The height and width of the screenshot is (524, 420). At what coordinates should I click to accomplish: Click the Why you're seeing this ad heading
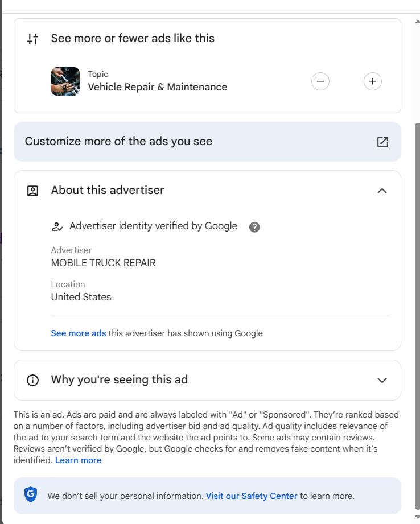click(120, 379)
